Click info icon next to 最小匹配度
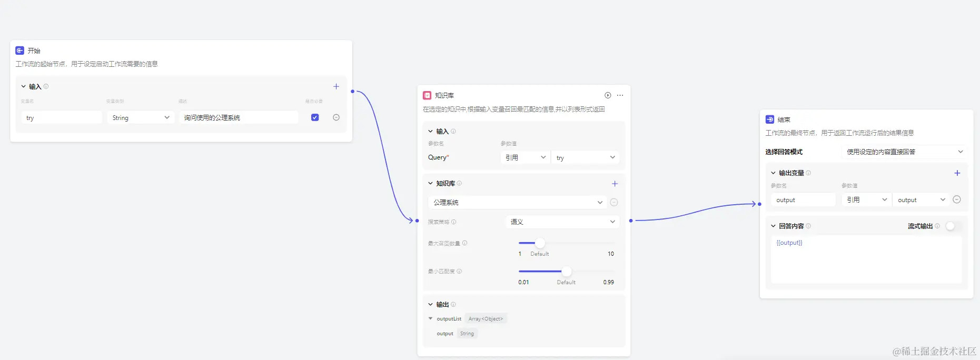The image size is (980, 360). tap(459, 272)
